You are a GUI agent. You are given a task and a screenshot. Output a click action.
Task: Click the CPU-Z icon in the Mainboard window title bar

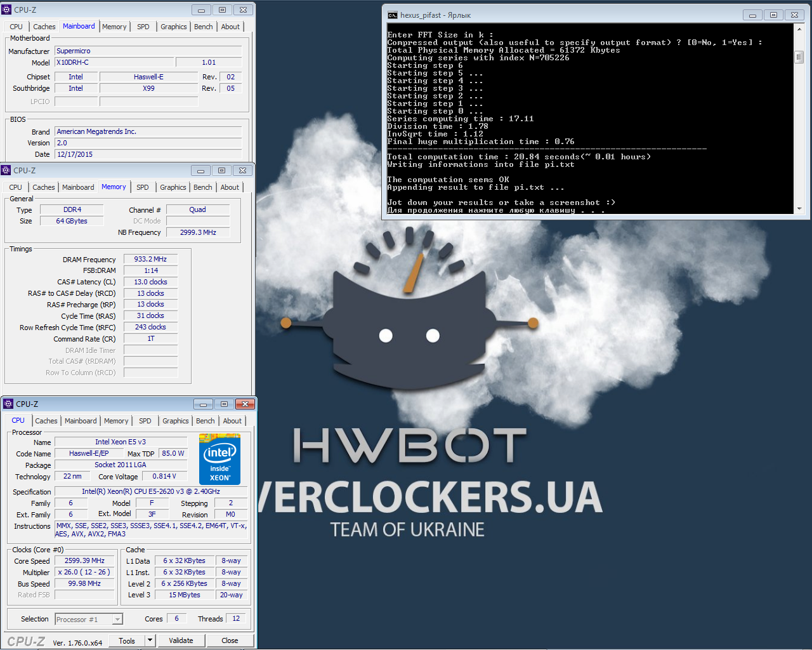tap(7, 10)
